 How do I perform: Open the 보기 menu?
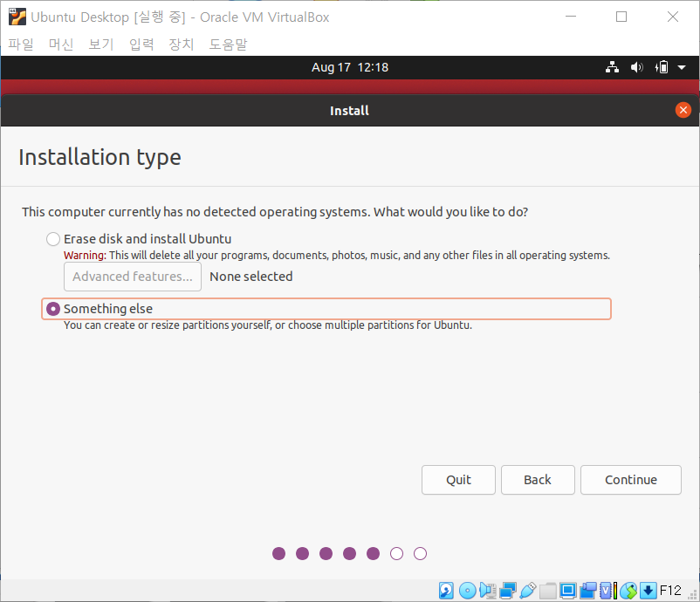pyautogui.click(x=101, y=44)
